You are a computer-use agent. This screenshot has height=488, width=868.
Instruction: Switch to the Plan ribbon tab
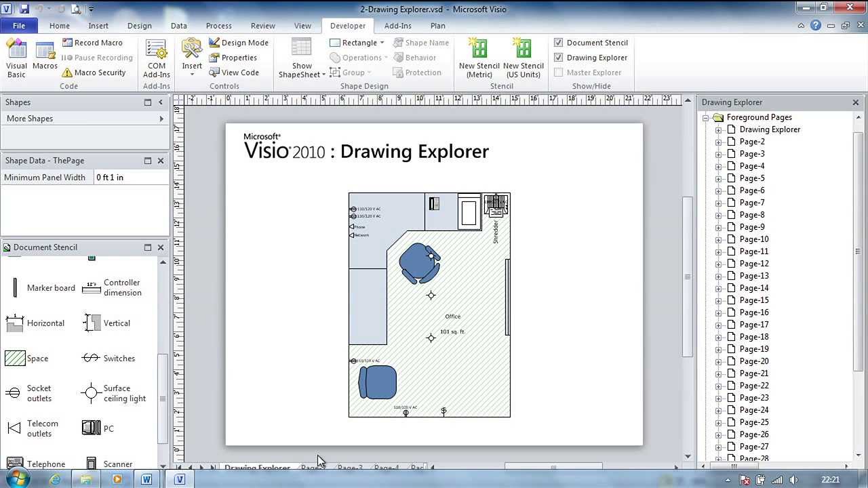coord(438,26)
